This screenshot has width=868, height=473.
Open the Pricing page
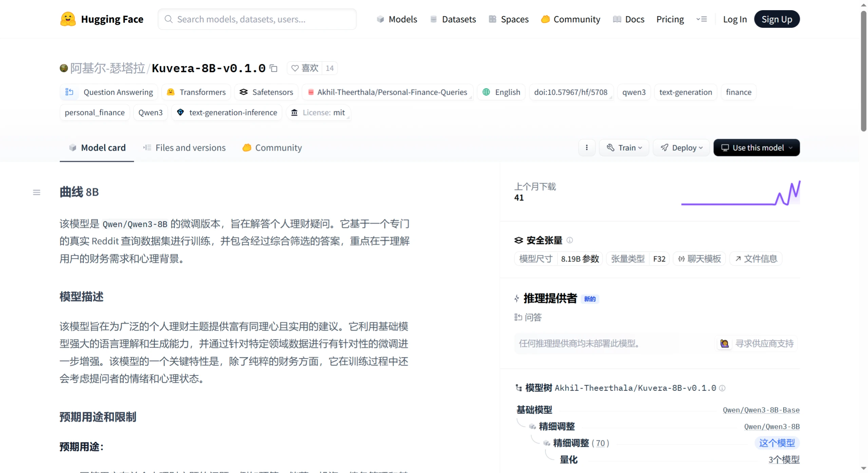point(670,19)
